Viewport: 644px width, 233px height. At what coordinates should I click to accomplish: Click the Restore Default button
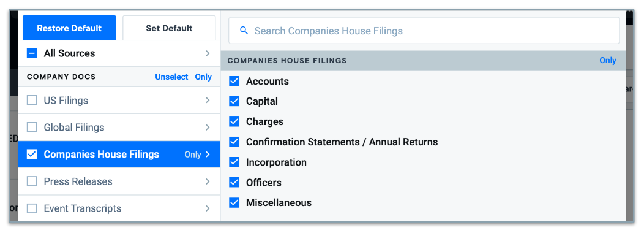point(69,28)
